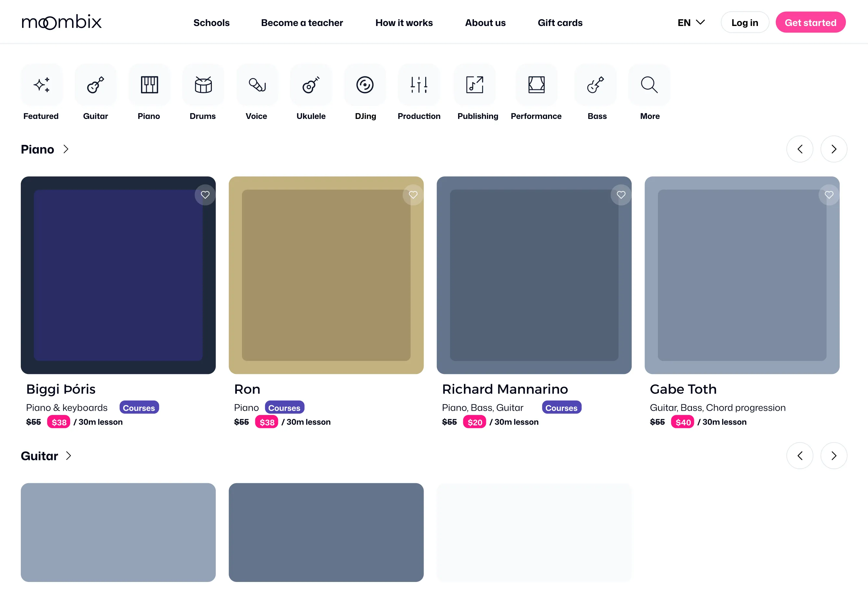Toggle the heart on Ron's card
Viewport: 868px width, 593px height.
point(413,195)
